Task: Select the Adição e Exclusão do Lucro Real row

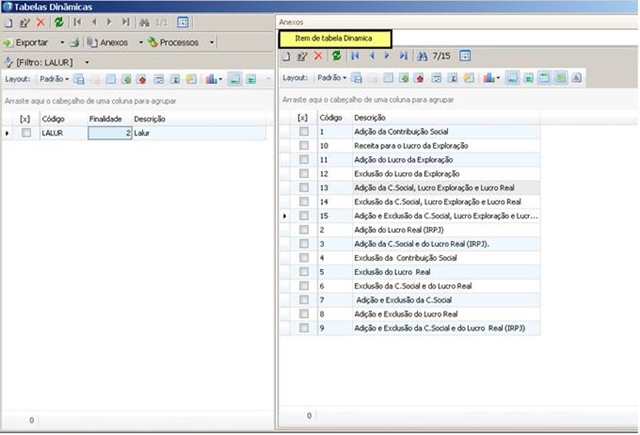Action: point(410,314)
